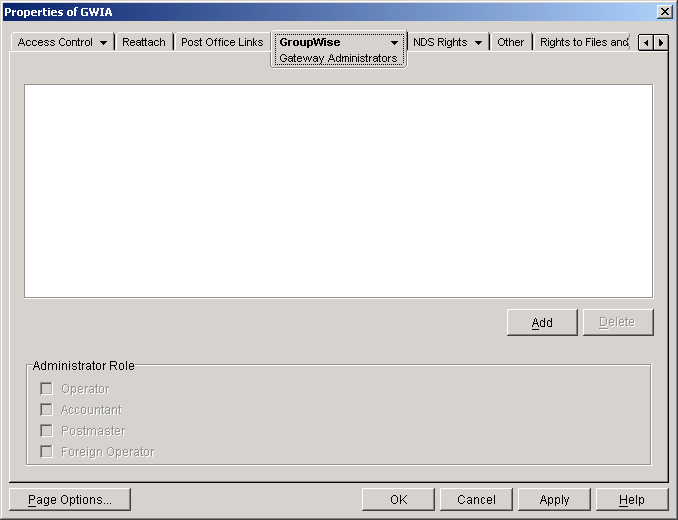Close the Properties of GWIA window

(x=664, y=12)
